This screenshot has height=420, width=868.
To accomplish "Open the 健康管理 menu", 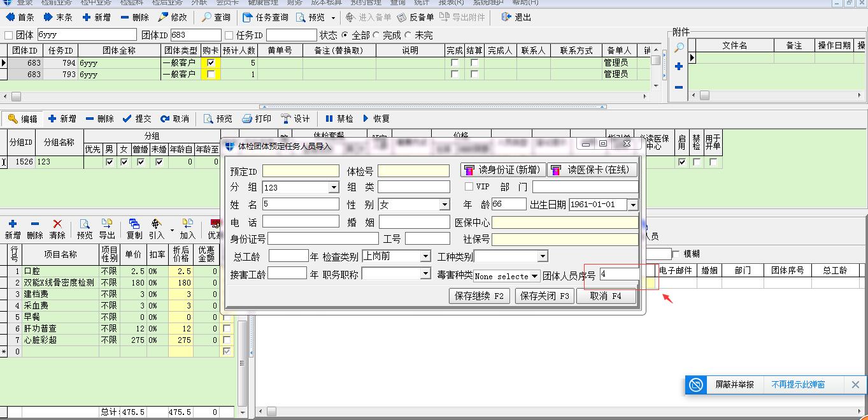I will click(x=263, y=3).
